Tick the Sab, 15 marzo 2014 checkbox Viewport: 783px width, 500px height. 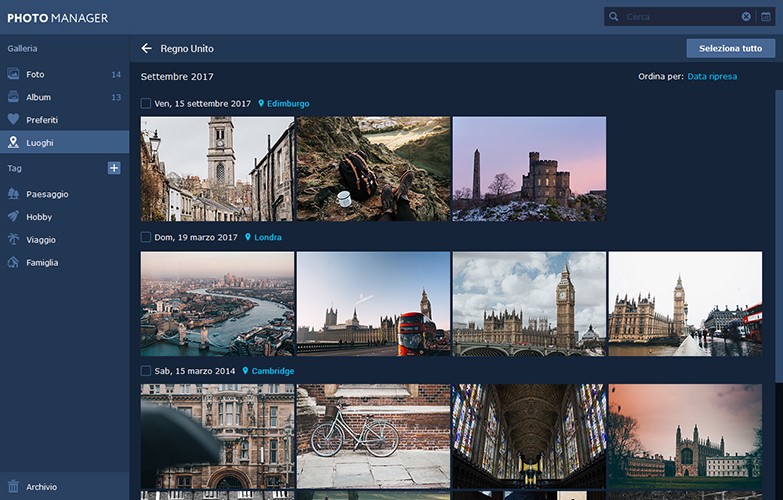[x=145, y=371]
